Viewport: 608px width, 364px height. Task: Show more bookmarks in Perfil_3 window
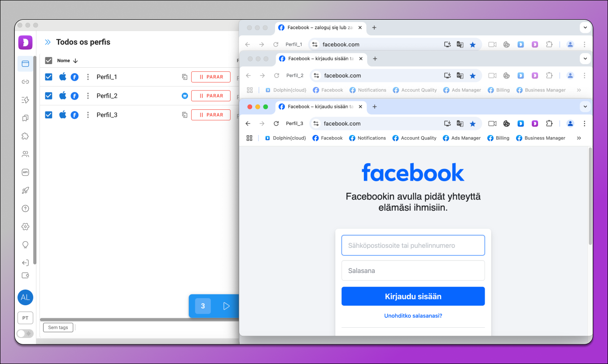(x=579, y=138)
